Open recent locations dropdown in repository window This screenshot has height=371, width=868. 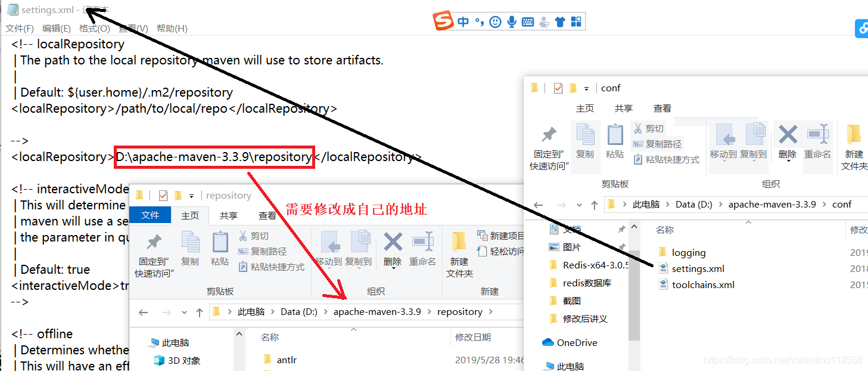pos(184,312)
